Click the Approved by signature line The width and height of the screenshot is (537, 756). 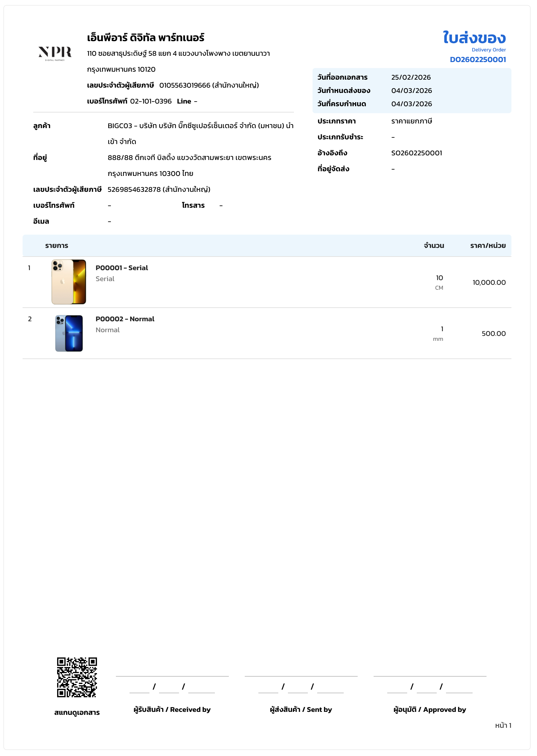coord(430,675)
